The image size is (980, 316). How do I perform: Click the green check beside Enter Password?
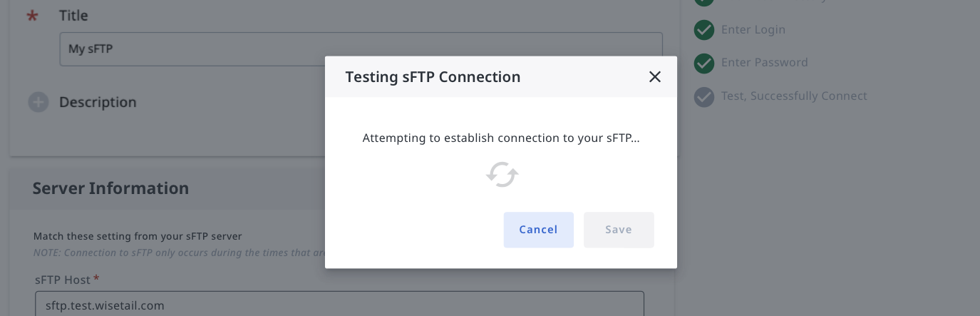pyautogui.click(x=704, y=63)
